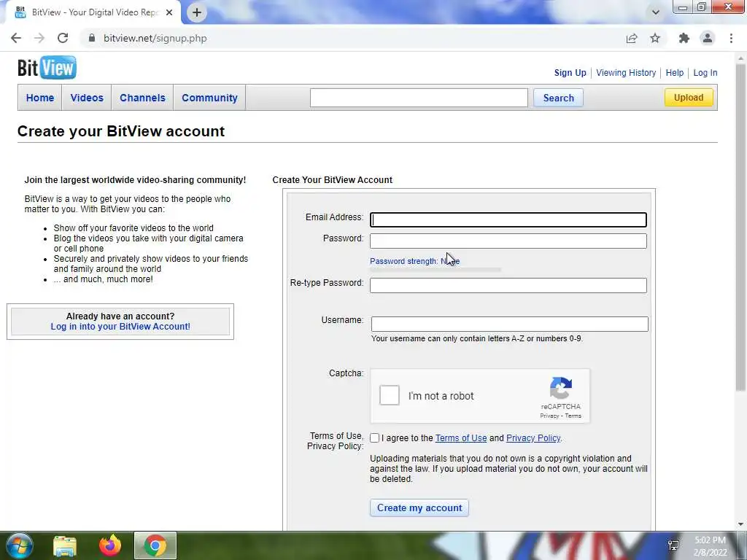The image size is (747, 560).
Task: Click the Log In link at top
Action: pos(705,73)
